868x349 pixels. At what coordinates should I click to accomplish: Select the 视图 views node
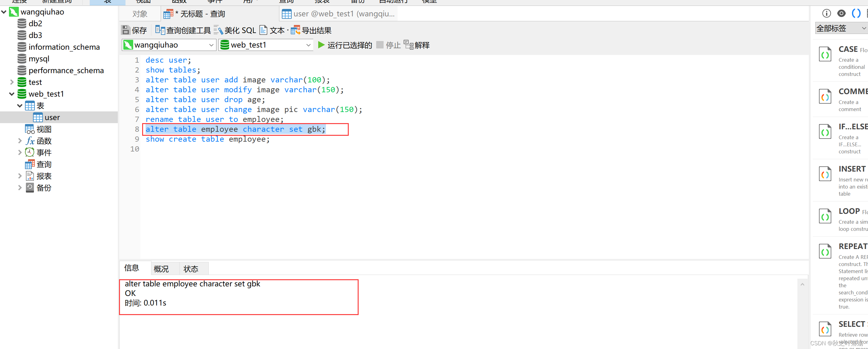tap(39, 129)
